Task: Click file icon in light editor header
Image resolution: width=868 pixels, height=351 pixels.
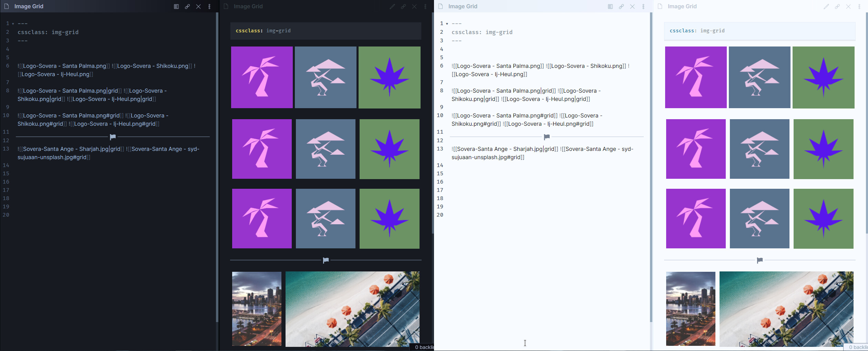Action: pyautogui.click(x=440, y=6)
